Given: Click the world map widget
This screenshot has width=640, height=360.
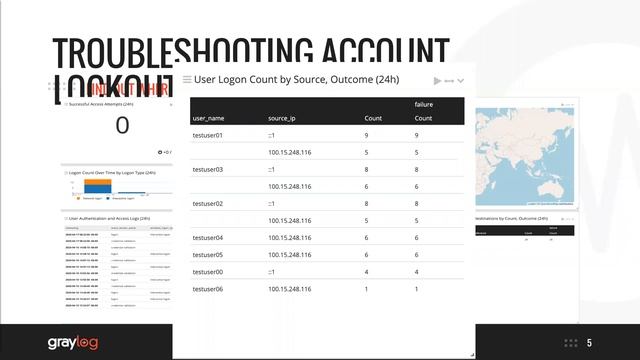Looking at the screenshot, I should [x=524, y=156].
